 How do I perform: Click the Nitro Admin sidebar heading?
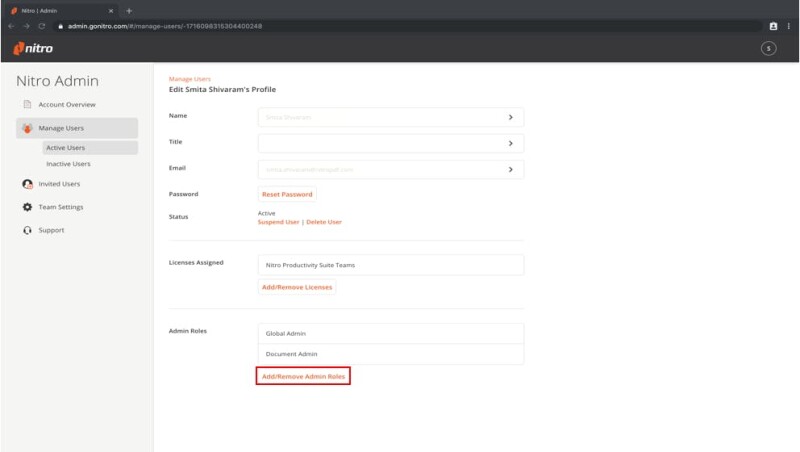tap(57, 81)
